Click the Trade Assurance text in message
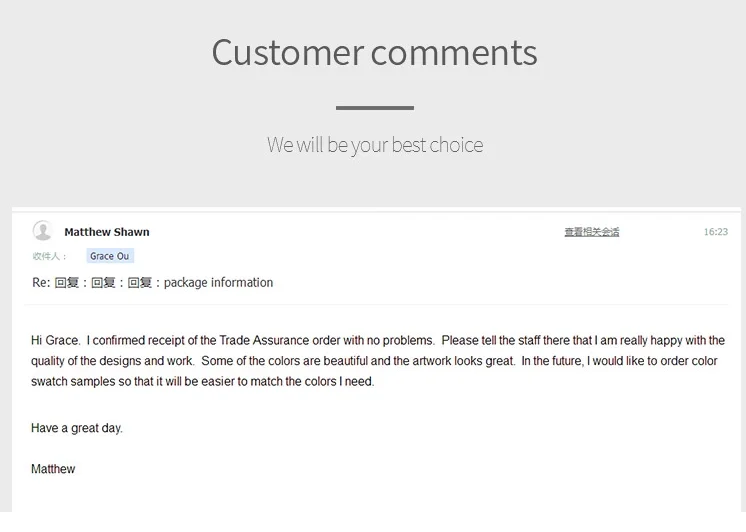 tap(264, 341)
